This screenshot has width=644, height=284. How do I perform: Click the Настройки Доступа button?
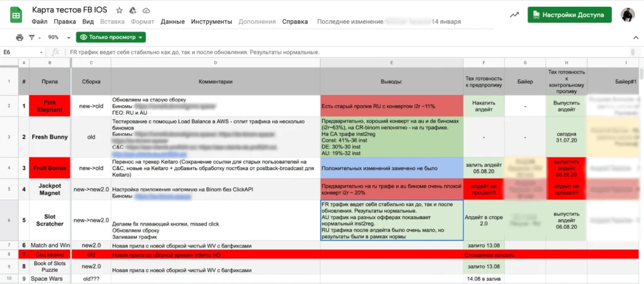[570, 14]
